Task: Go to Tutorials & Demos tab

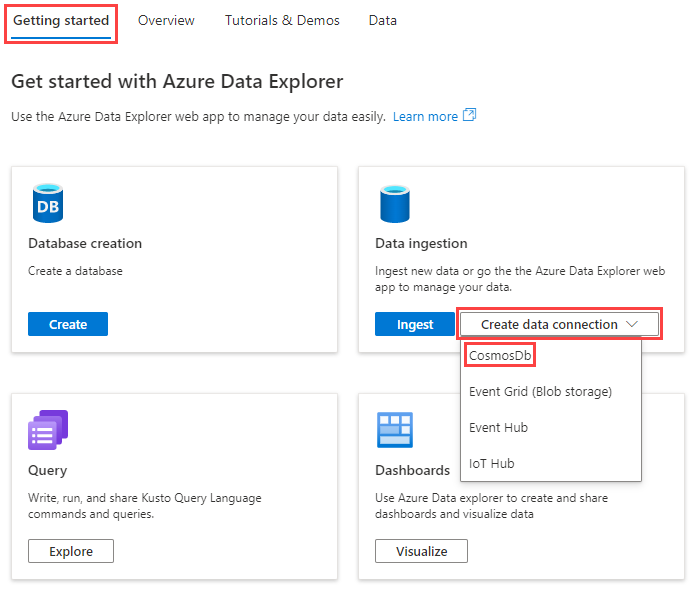Action: point(282,21)
